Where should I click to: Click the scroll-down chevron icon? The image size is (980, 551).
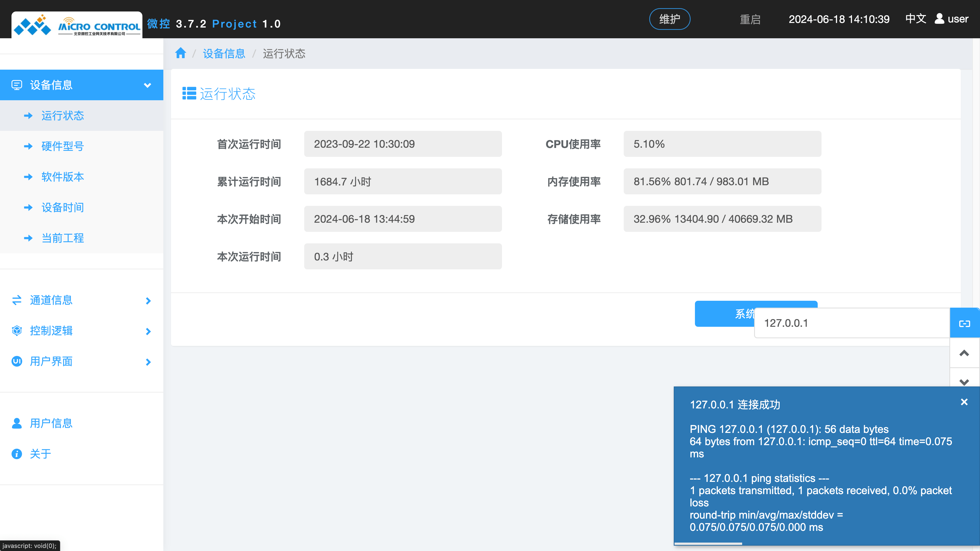pos(964,381)
